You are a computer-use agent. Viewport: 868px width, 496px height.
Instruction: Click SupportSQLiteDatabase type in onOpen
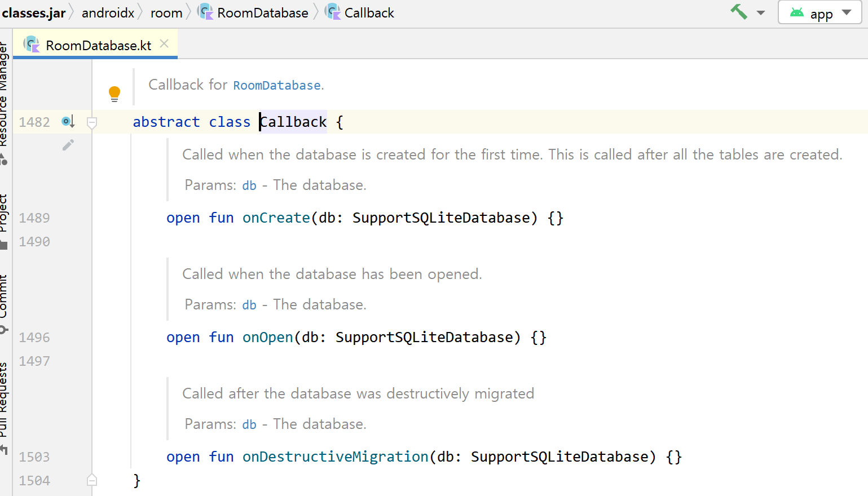[x=425, y=337]
